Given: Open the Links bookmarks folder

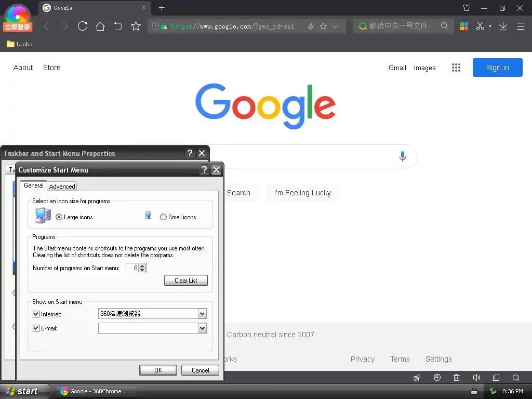Looking at the screenshot, I should click(19, 44).
